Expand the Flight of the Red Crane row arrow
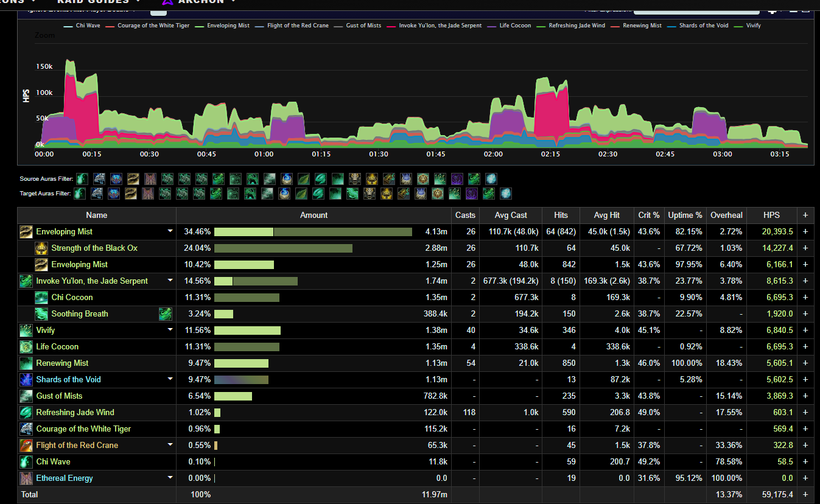 click(170, 446)
